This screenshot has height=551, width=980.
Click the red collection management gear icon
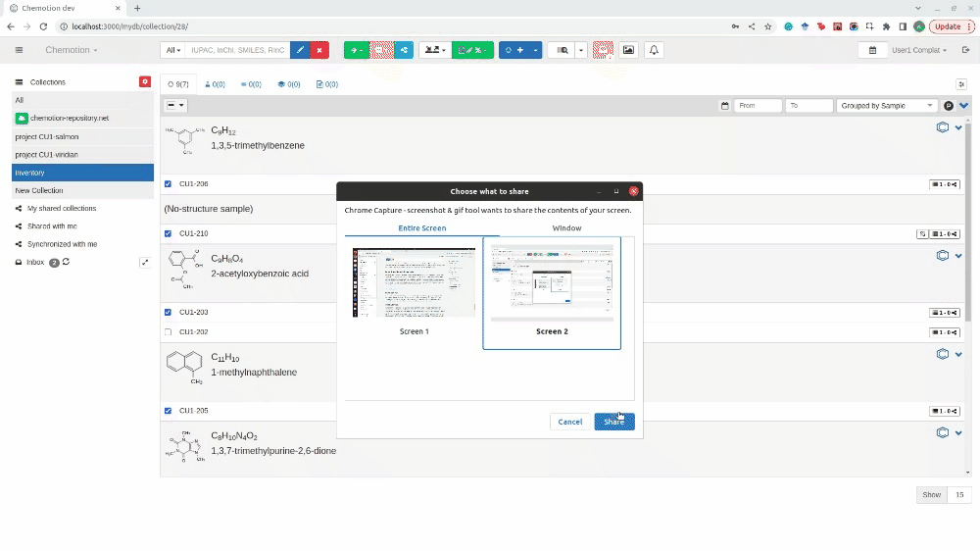coord(145,82)
